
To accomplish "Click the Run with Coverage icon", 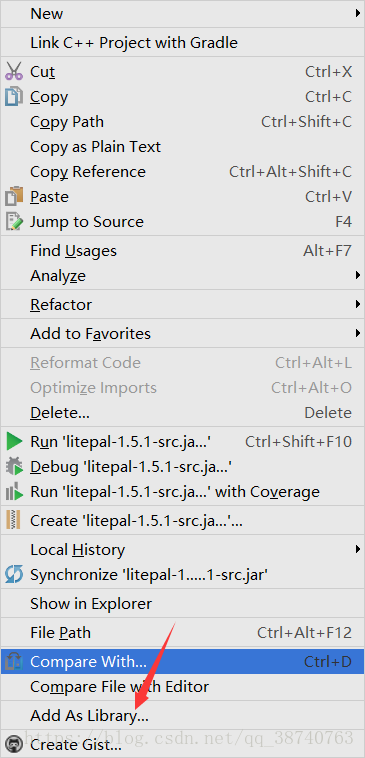I will (14, 492).
